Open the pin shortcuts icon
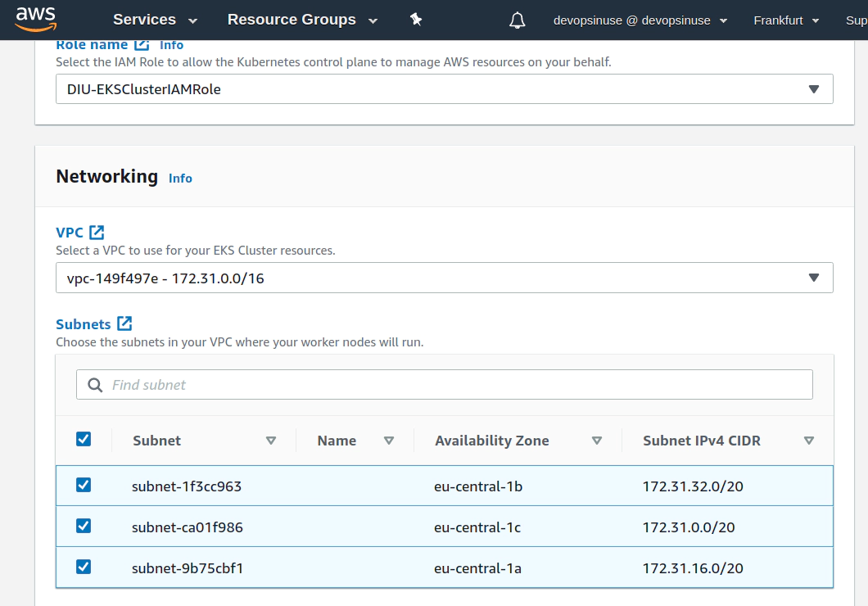Screen dimensions: 868x606 pyautogui.click(x=416, y=20)
